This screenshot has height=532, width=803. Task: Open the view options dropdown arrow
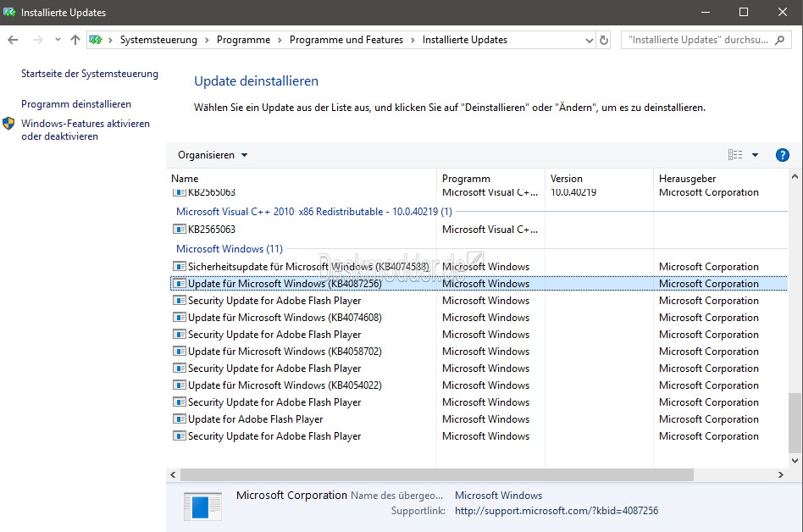pyautogui.click(x=755, y=155)
